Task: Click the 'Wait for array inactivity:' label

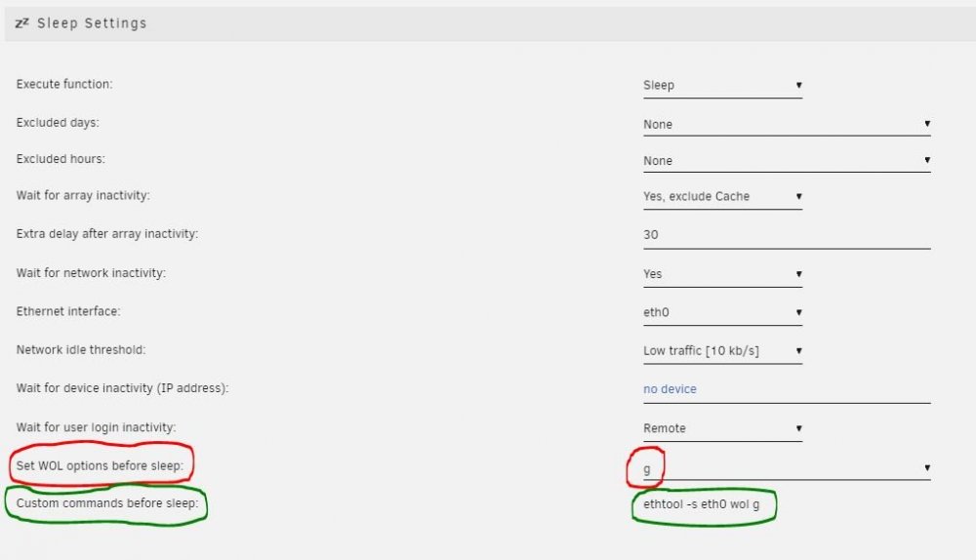Action: point(83,195)
